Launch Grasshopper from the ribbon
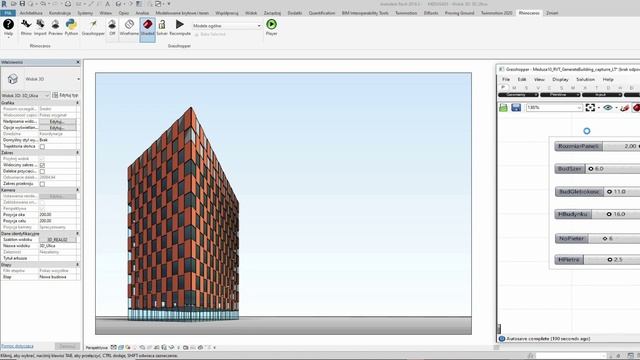The width and height of the screenshot is (640, 360). [93, 27]
